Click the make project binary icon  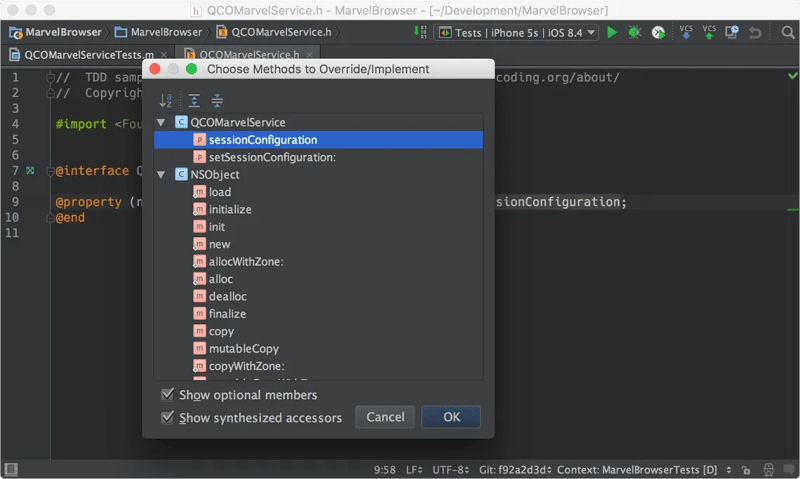pos(420,32)
